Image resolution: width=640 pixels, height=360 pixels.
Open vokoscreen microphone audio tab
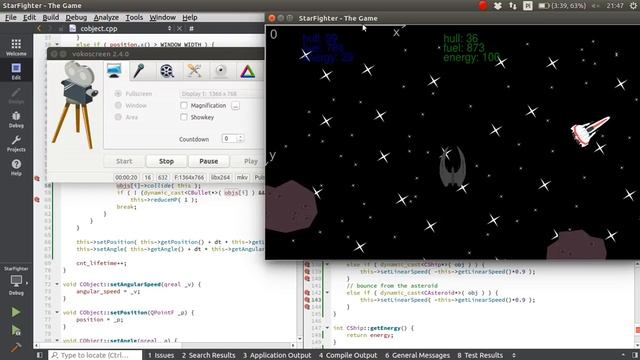(x=139, y=71)
